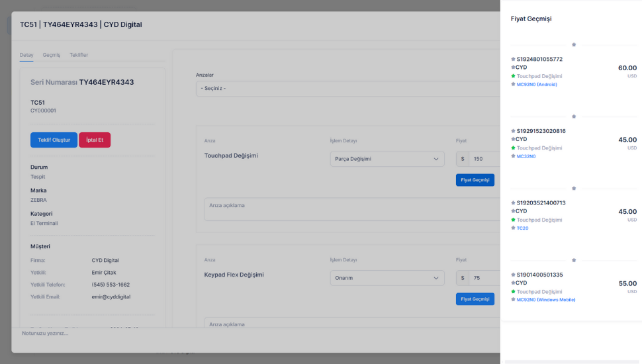Expand the Onarım işlem detayı dropdown
The image size is (642, 364).
click(x=388, y=279)
